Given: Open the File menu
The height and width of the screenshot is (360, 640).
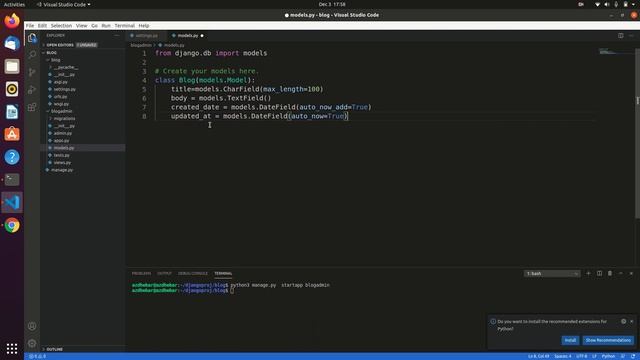Looking at the screenshot, I should click(30, 25).
